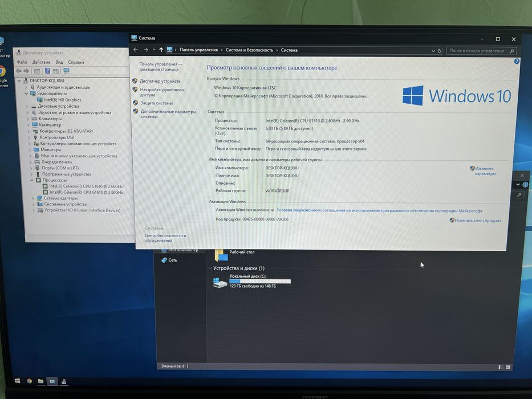This screenshot has width=532, height=399.
Task: Go to control panel home page link
Action: (160, 67)
